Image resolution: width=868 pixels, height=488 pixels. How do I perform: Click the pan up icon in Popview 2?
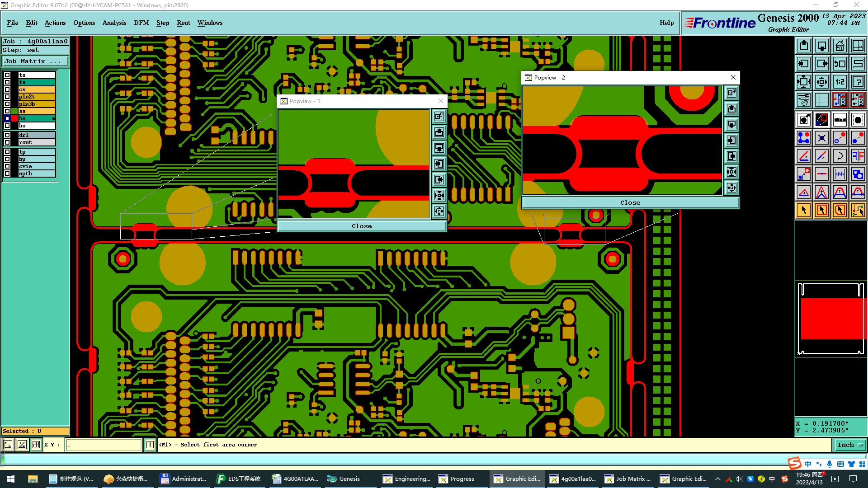(731, 108)
